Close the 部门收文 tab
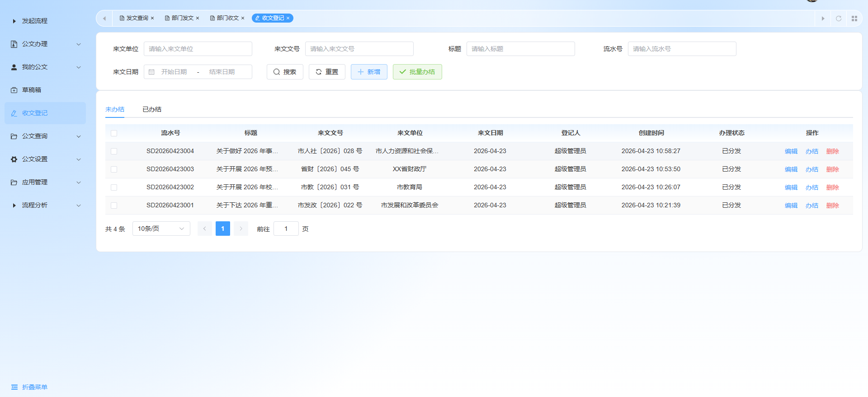Image resolution: width=868 pixels, height=397 pixels. (243, 18)
